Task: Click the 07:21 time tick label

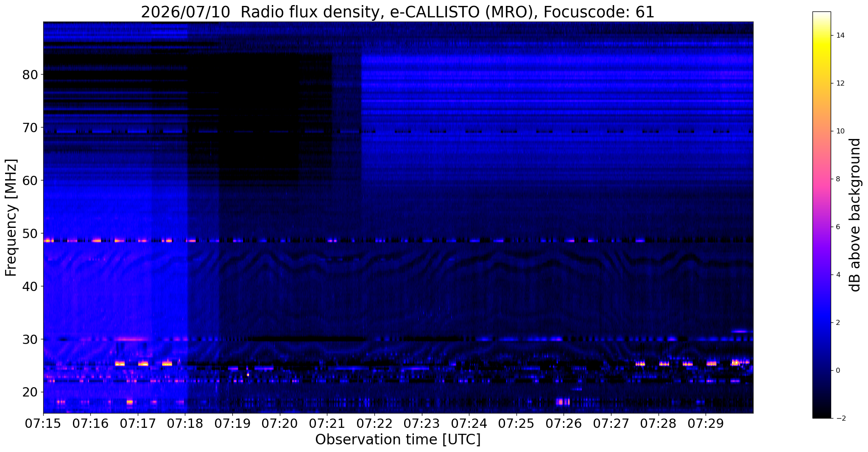Action: pyautogui.click(x=327, y=424)
